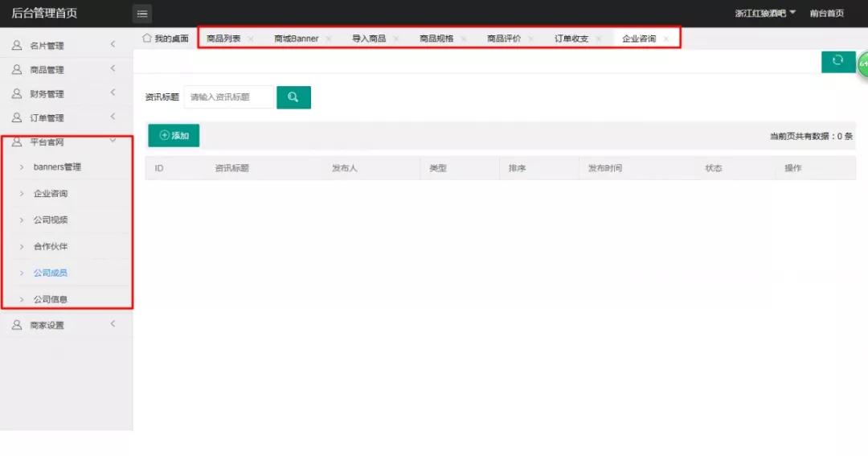Open 公司视频 in the sidebar

click(51, 220)
